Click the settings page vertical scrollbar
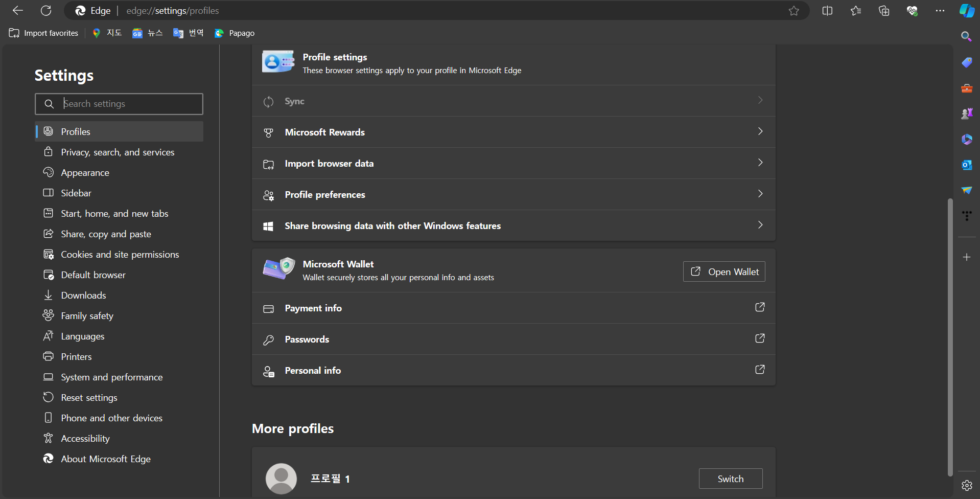The height and width of the screenshot is (499, 980). 950,337
